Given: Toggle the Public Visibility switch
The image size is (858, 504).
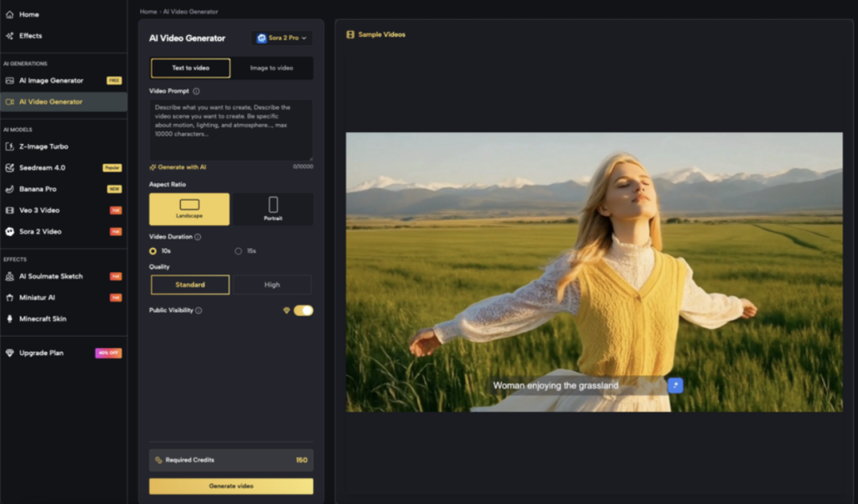Looking at the screenshot, I should click(303, 311).
